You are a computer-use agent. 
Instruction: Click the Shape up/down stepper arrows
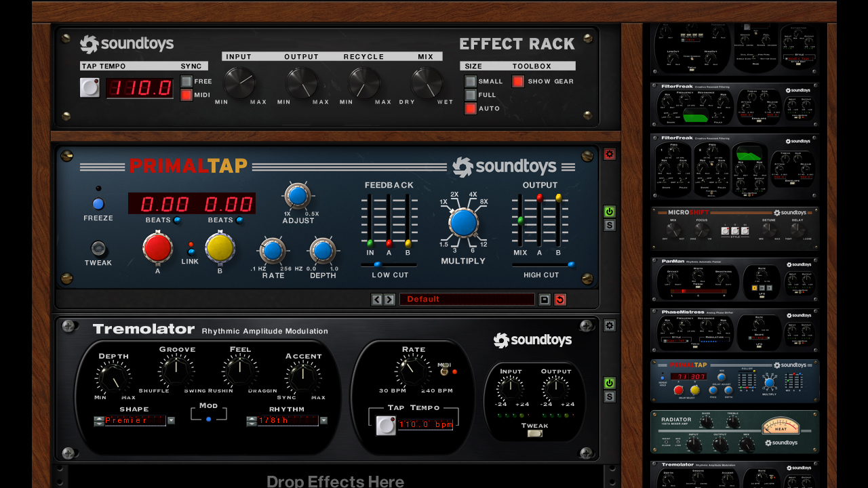point(99,420)
